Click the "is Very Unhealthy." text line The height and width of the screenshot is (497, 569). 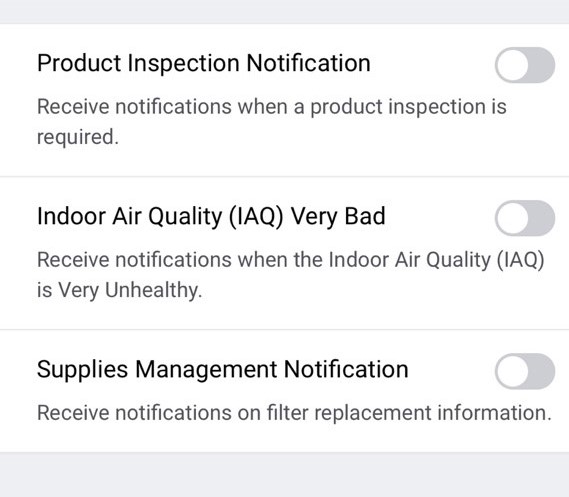tap(119, 291)
